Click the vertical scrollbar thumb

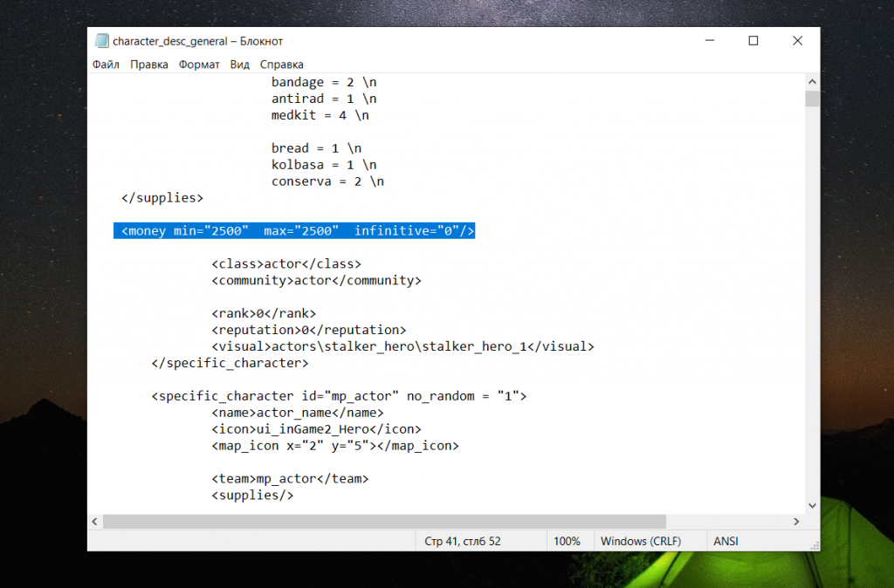coord(813,99)
